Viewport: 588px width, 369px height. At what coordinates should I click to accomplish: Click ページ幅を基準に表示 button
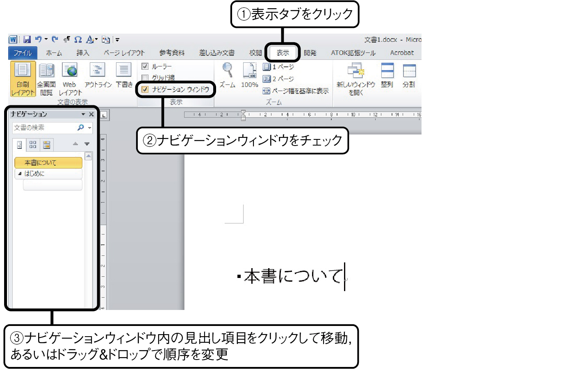tap(296, 91)
